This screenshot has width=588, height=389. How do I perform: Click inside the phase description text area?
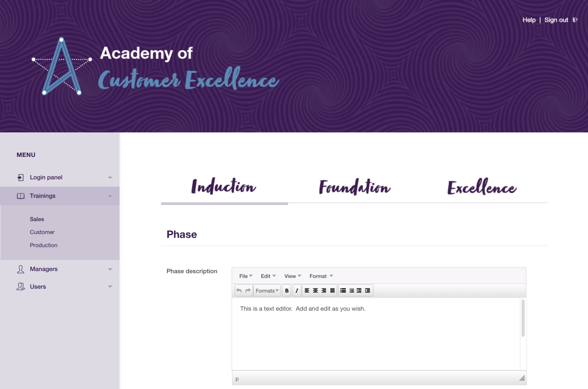[x=376, y=336]
